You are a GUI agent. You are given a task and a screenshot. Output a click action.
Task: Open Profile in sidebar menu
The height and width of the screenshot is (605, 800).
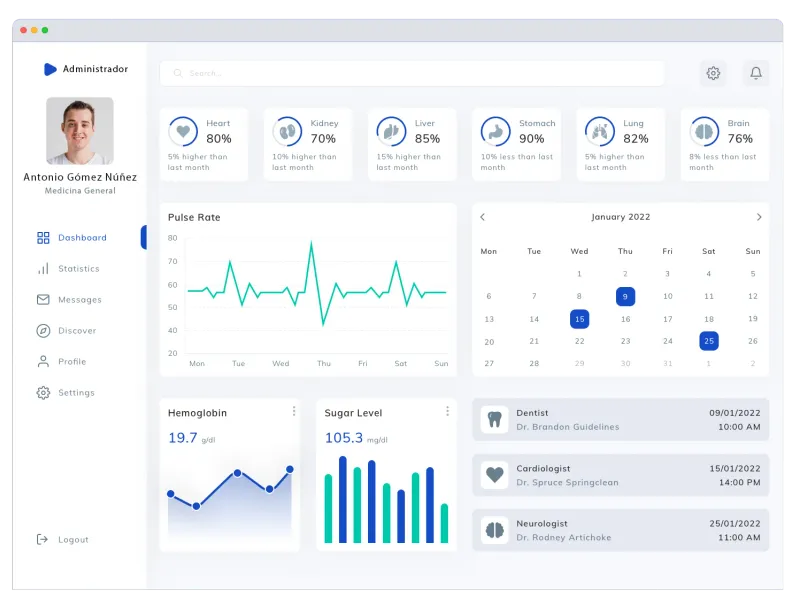pos(62,362)
